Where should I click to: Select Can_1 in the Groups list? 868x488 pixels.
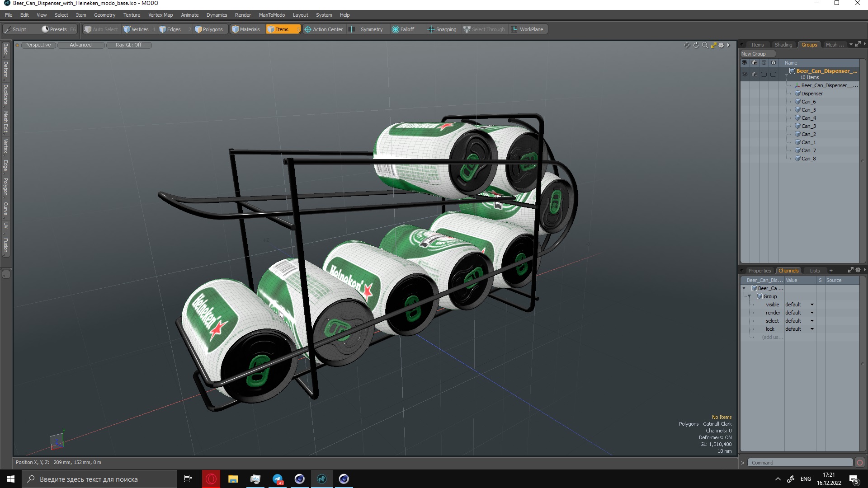(x=808, y=142)
